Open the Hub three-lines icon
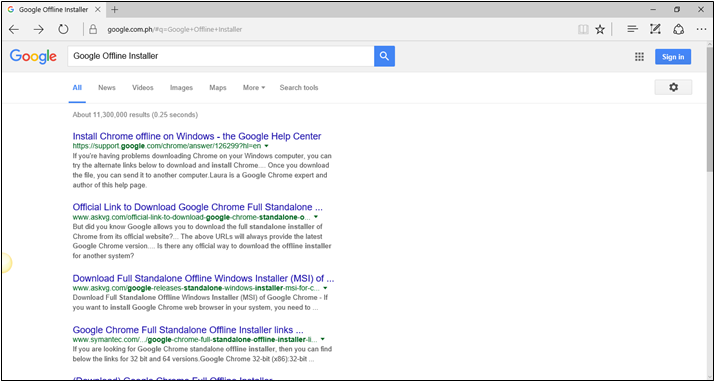 point(632,30)
